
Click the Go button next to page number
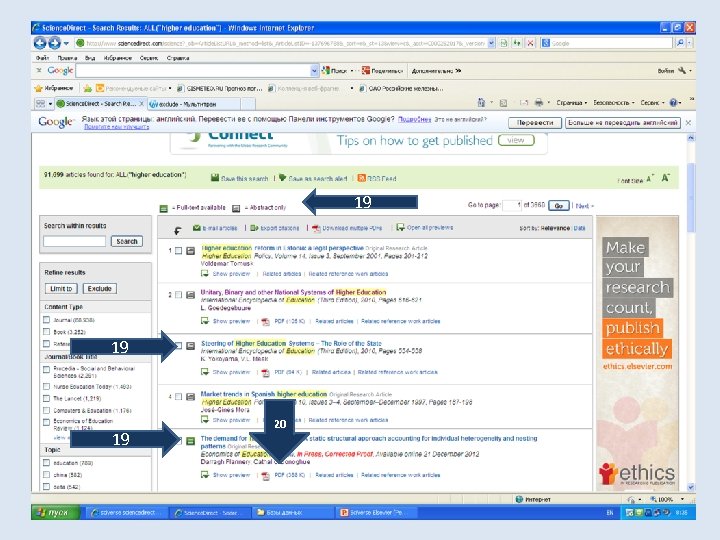[x=559, y=206]
